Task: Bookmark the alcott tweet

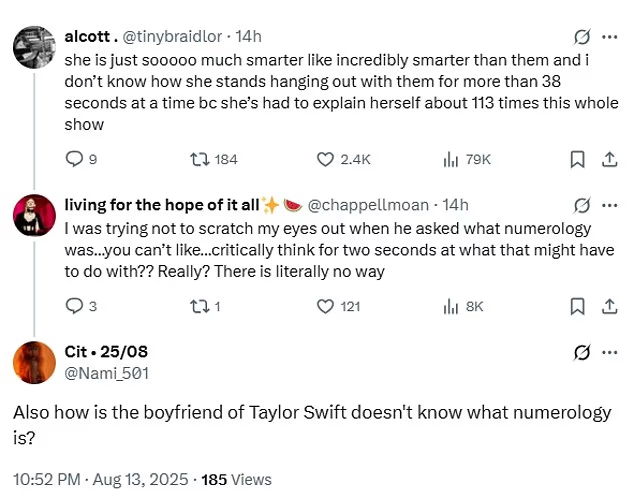Action: click(x=577, y=159)
